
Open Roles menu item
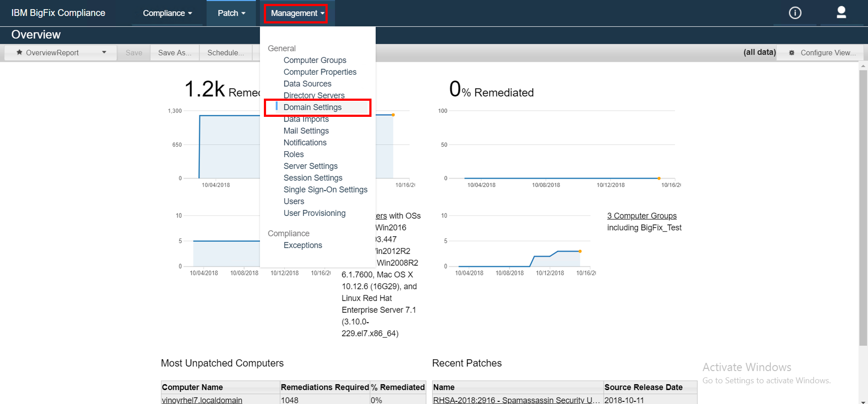tap(293, 154)
